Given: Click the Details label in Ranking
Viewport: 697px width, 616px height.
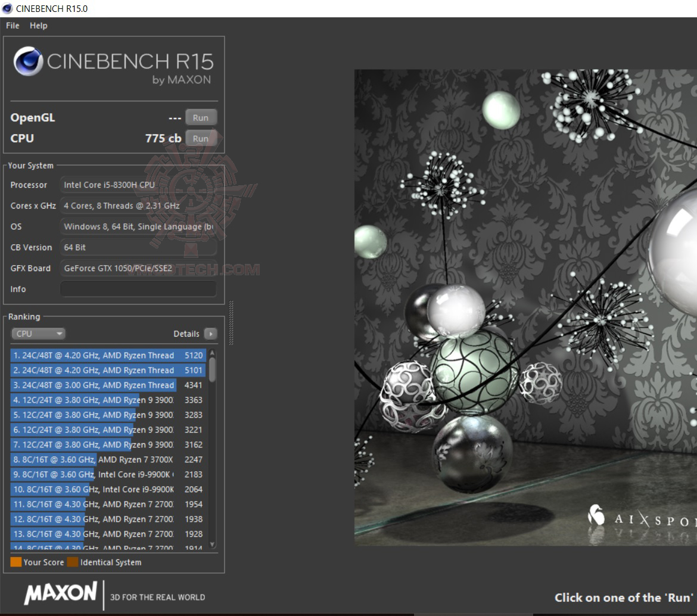Looking at the screenshot, I should pos(186,334).
